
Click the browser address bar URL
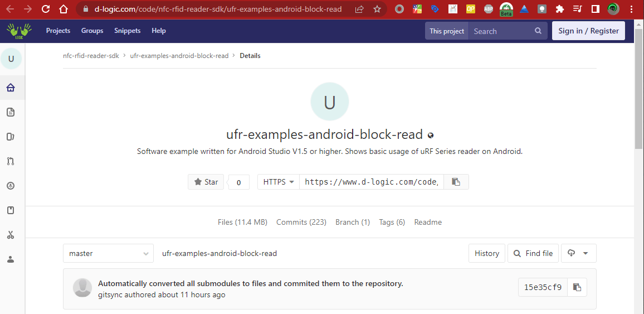(218, 9)
